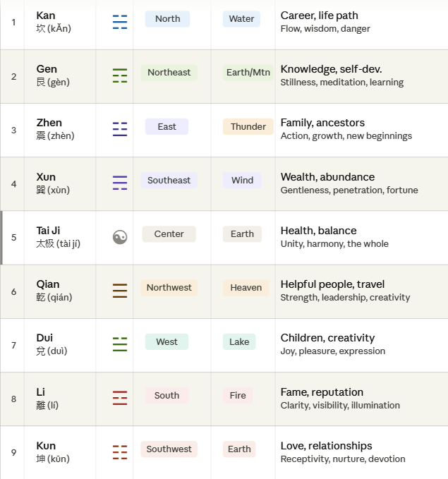Image resolution: width=448 pixels, height=479 pixels.
Task: Click 'Wealth, abundance' description text
Action: coord(327,177)
